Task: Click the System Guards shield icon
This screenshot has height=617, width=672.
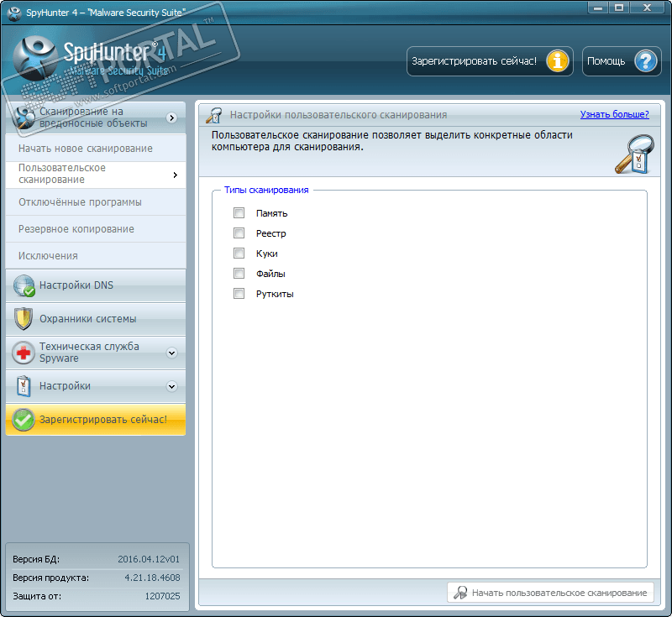Action: pyautogui.click(x=24, y=319)
